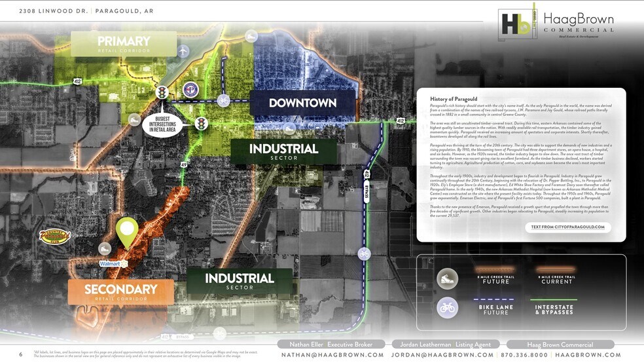Select the Primary Retail Corridor label

point(124,44)
